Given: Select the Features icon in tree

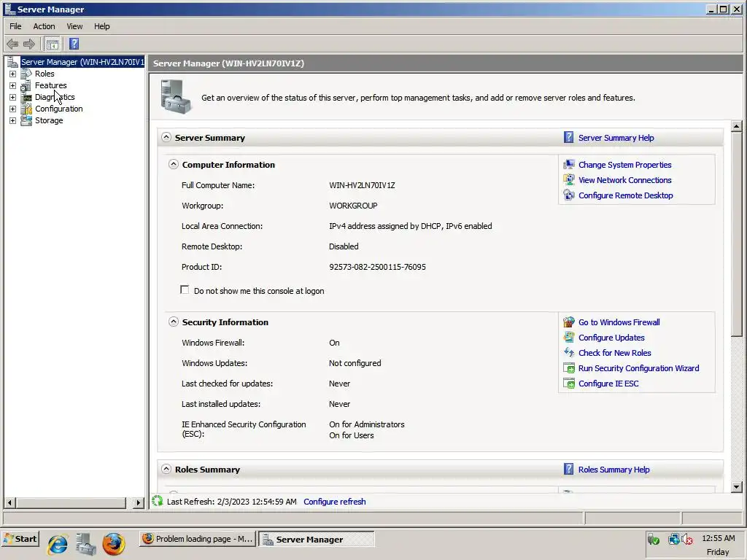Looking at the screenshot, I should click(x=26, y=86).
